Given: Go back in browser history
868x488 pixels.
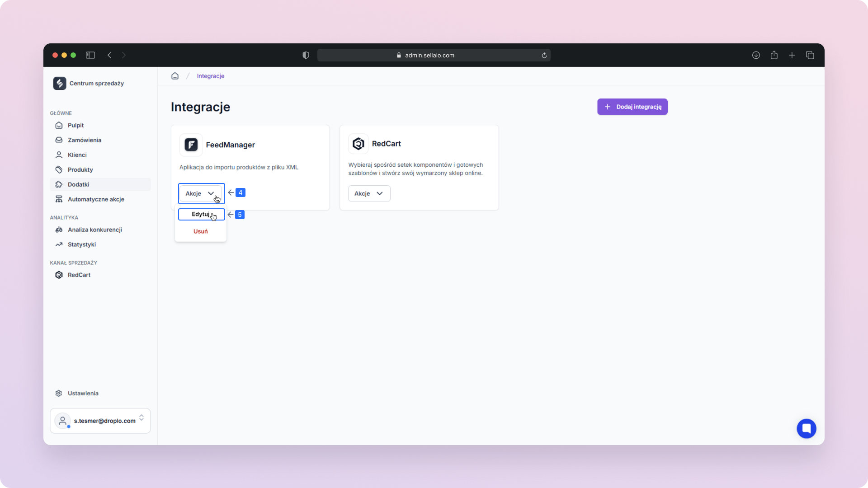Looking at the screenshot, I should [x=109, y=55].
